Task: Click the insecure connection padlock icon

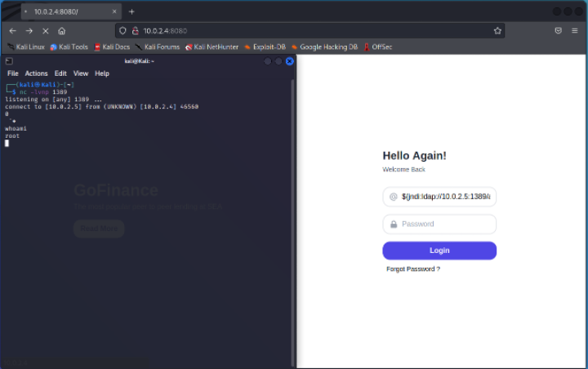Action: coord(136,31)
